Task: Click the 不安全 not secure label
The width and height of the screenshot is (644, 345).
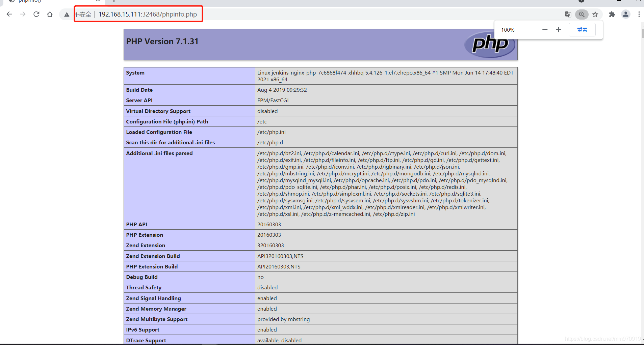Action: click(83, 15)
